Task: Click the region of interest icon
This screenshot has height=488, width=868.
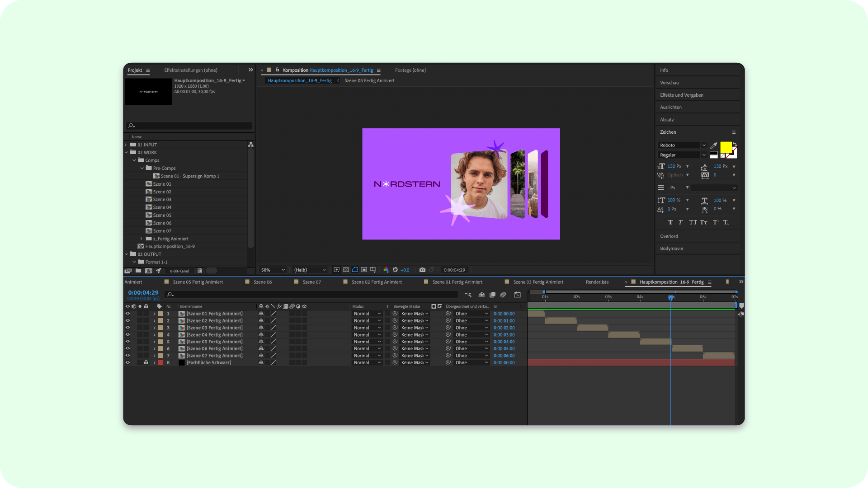Action: [364, 270]
